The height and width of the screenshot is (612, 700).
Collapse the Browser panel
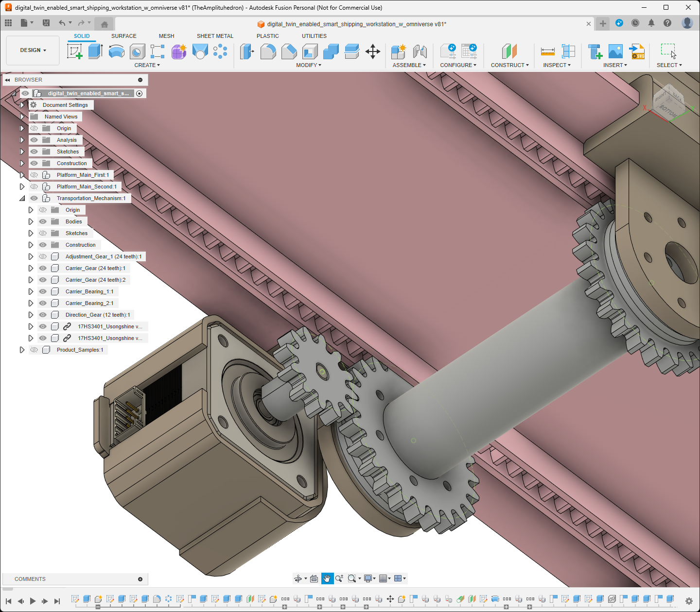coord(7,80)
